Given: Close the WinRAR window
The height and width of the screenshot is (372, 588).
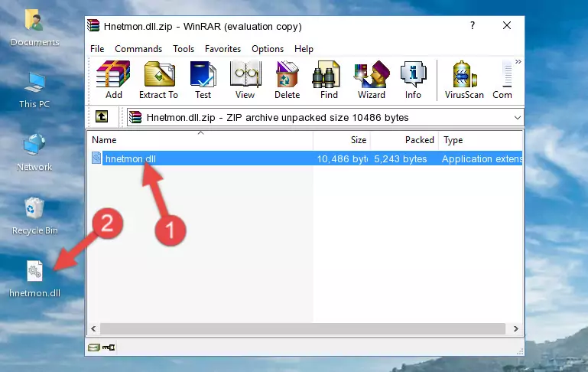Looking at the screenshot, I should (507, 25).
